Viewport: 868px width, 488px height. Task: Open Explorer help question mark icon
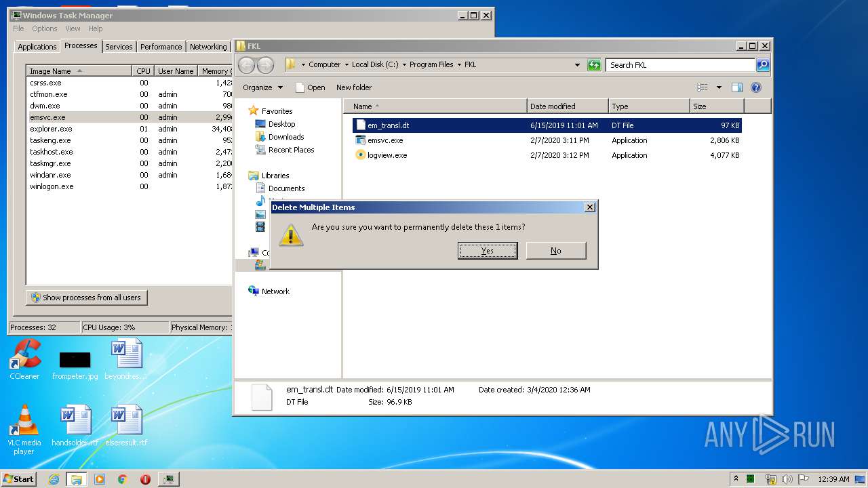point(756,87)
